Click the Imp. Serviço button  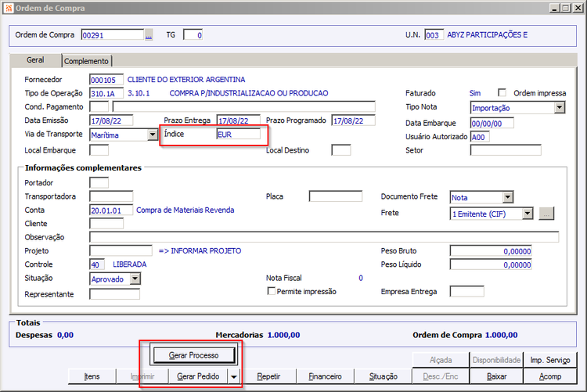pyautogui.click(x=550, y=360)
